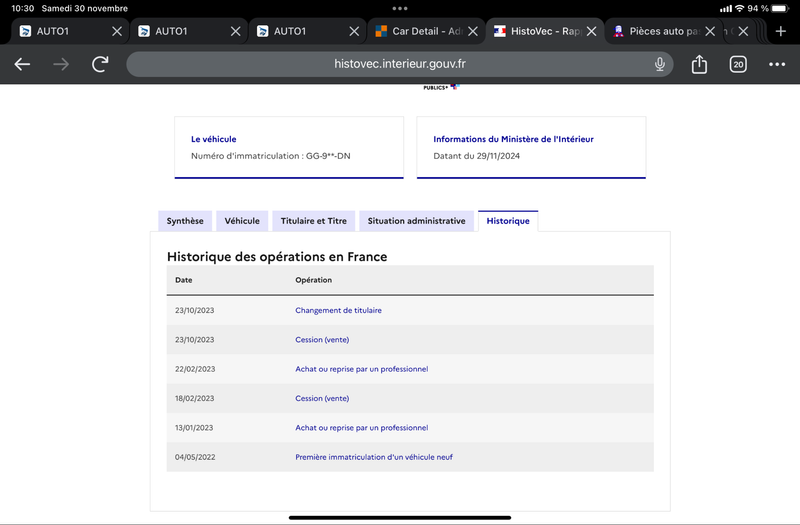
Task: Open the share sheet icon
Action: (699, 64)
